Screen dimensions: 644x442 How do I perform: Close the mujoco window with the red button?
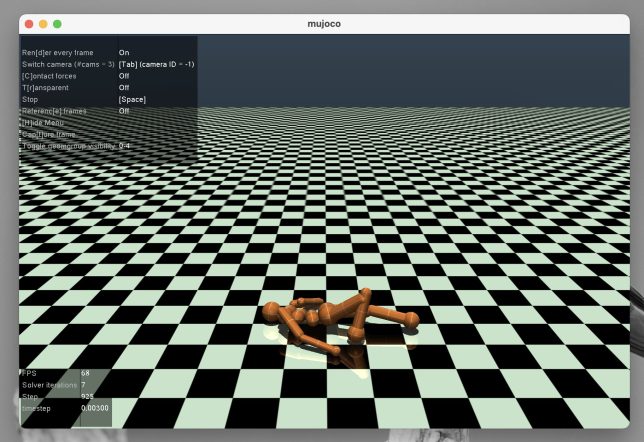point(29,23)
